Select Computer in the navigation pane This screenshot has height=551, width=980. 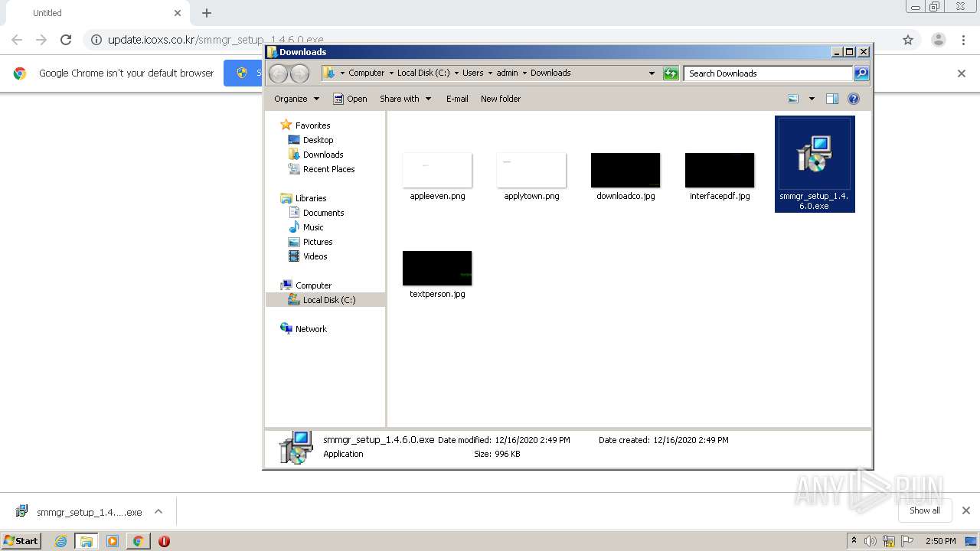pyautogui.click(x=313, y=285)
